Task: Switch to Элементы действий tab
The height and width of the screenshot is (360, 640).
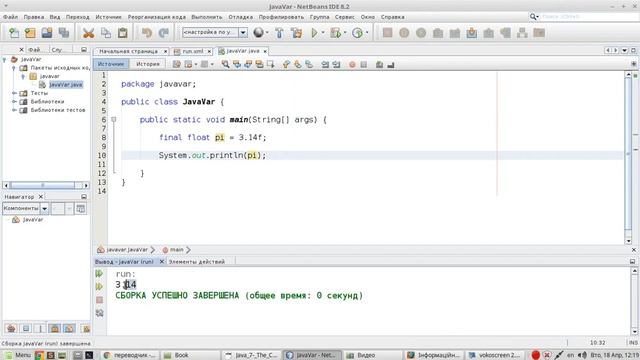Action: point(197,262)
